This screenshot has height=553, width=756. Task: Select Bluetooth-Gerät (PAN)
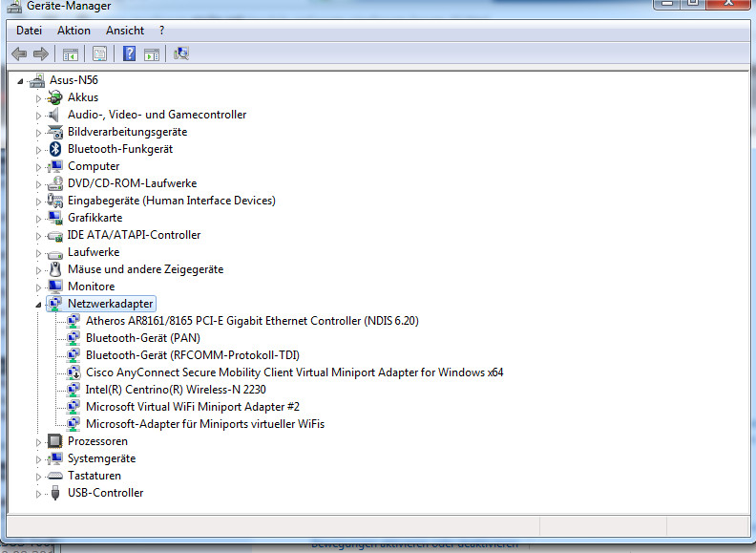pos(143,338)
